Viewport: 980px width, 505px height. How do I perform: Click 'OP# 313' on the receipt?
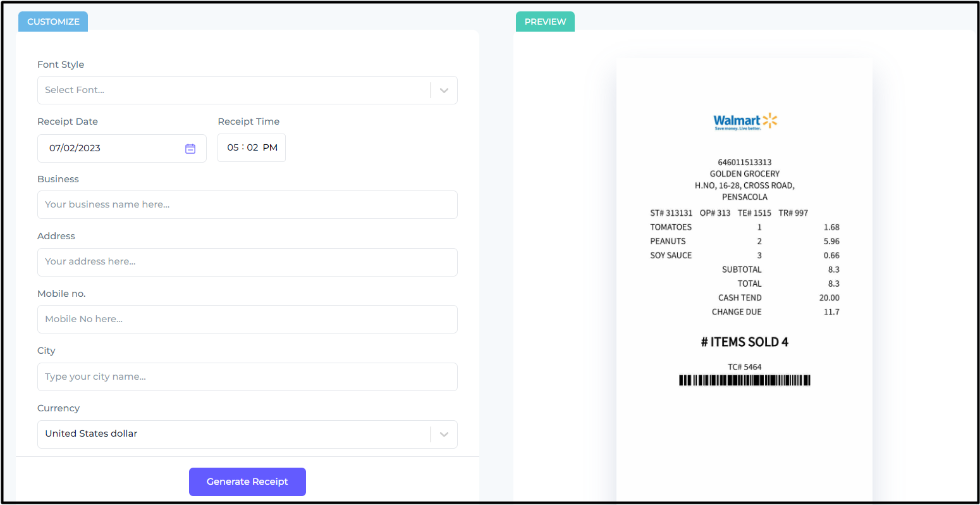pyautogui.click(x=715, y=213)
